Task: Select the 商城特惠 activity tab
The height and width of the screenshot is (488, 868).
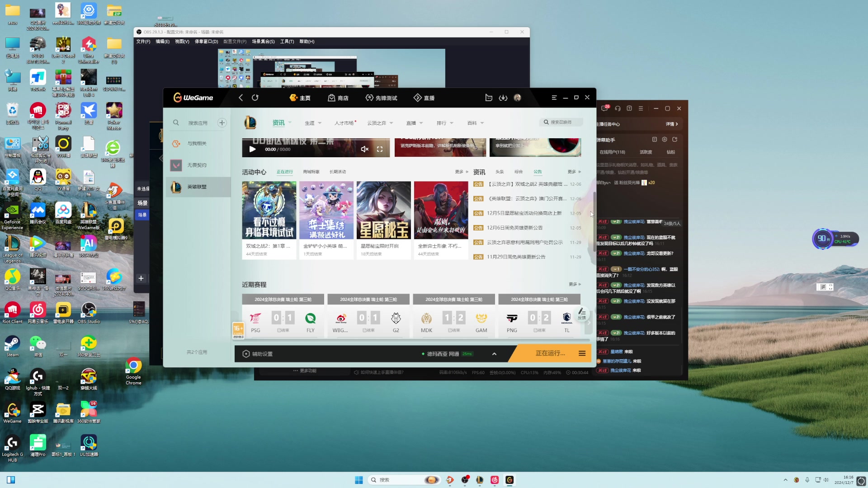Action: (311, 172)
